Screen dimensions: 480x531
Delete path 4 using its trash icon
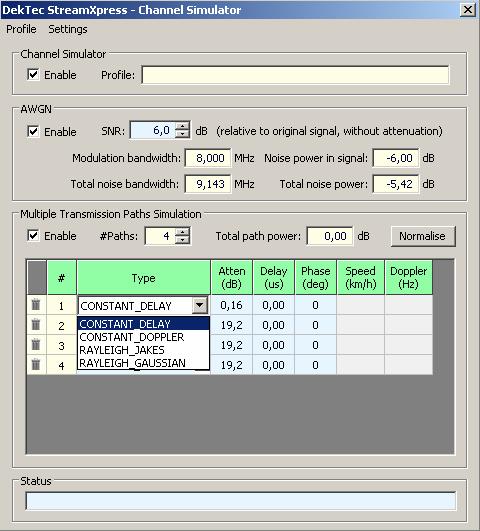36,365
